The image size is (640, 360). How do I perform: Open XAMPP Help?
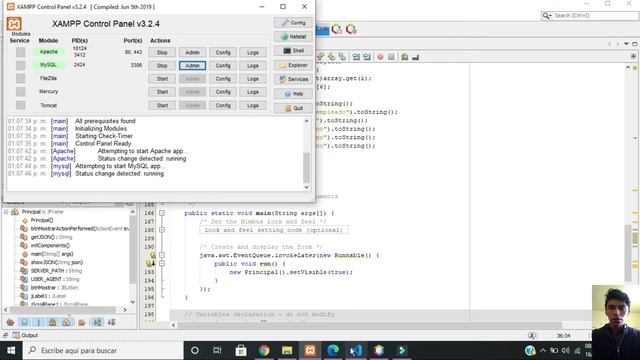click(x=293, y=94)
